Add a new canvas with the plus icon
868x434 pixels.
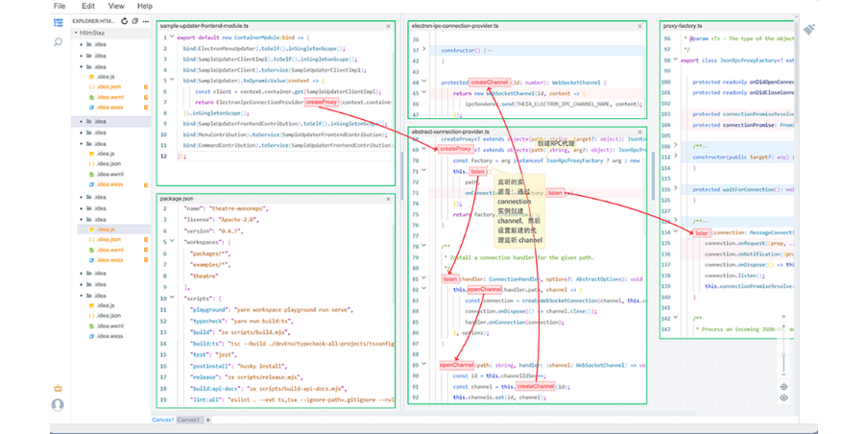205,420
